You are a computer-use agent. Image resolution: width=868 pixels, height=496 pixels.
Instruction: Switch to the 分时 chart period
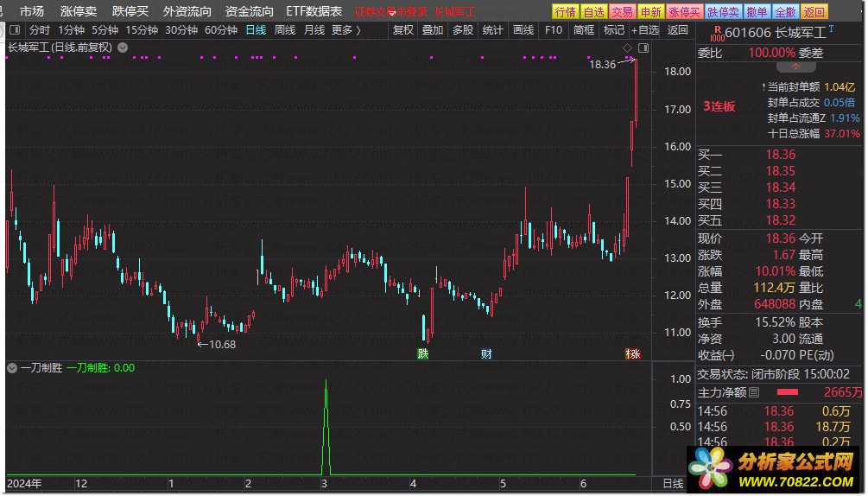[x=40, y=30]
